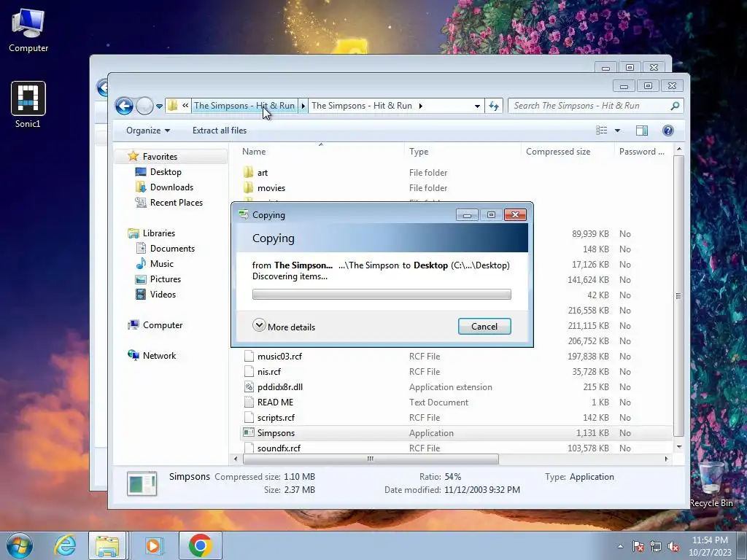Open the Recycle Bin icon
747x560 pixels.
pos(711,485)
